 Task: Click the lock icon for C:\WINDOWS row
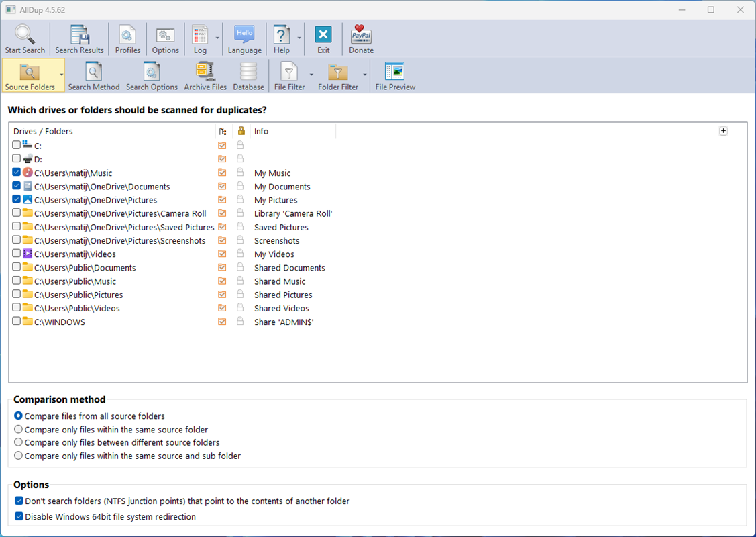240,320
